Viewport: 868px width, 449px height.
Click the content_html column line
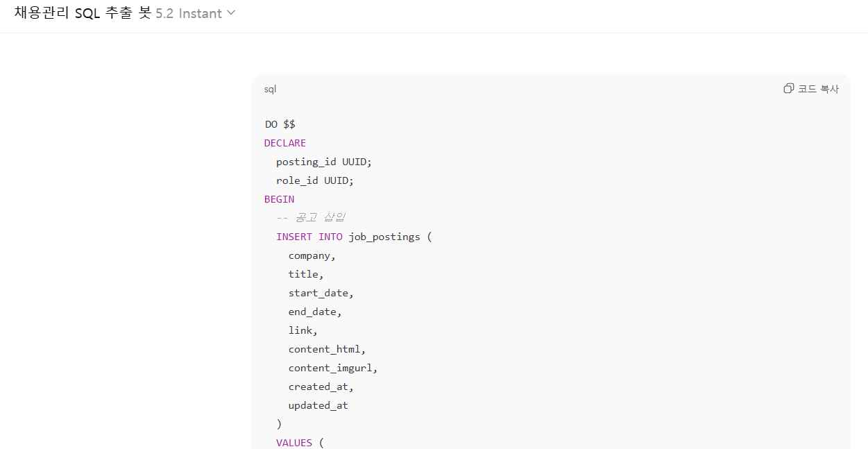pos(327,349)
